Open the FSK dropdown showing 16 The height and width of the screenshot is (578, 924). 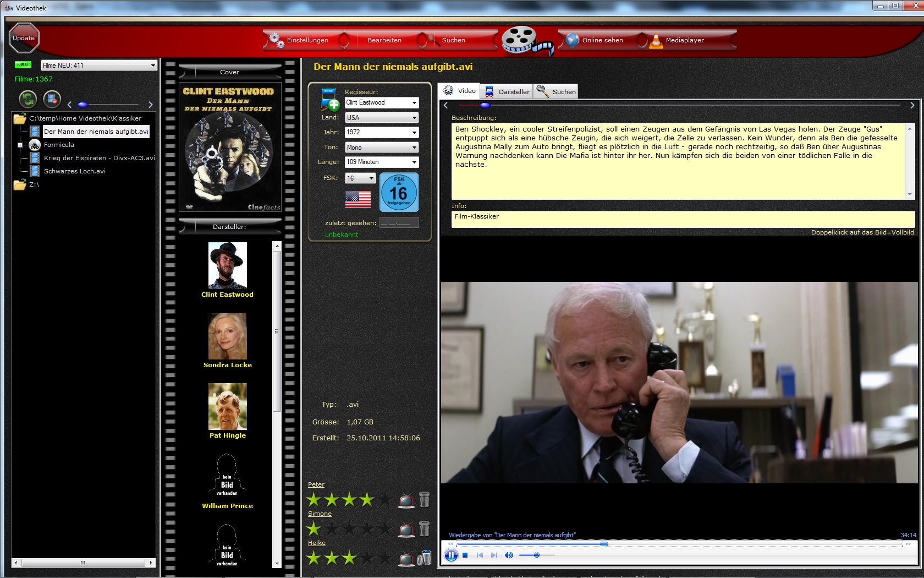pyautogui.click(x=360, y=178)
